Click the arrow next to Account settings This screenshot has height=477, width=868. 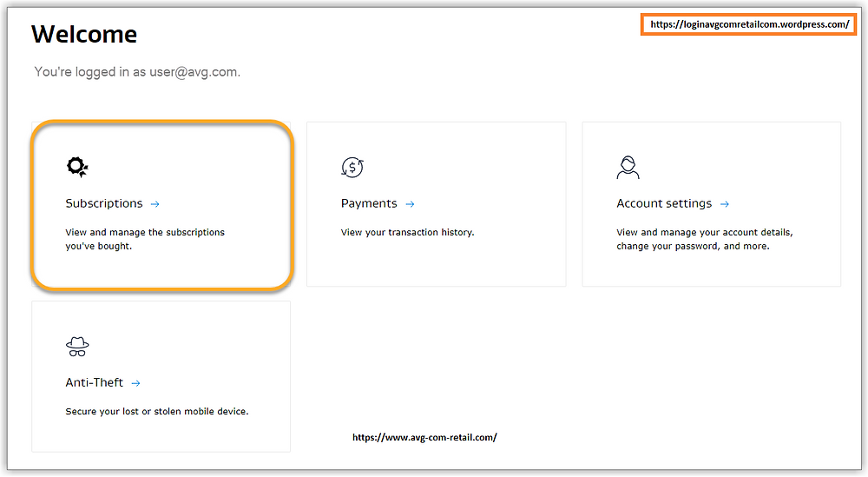pyautogui.click(x=725, y=204)
